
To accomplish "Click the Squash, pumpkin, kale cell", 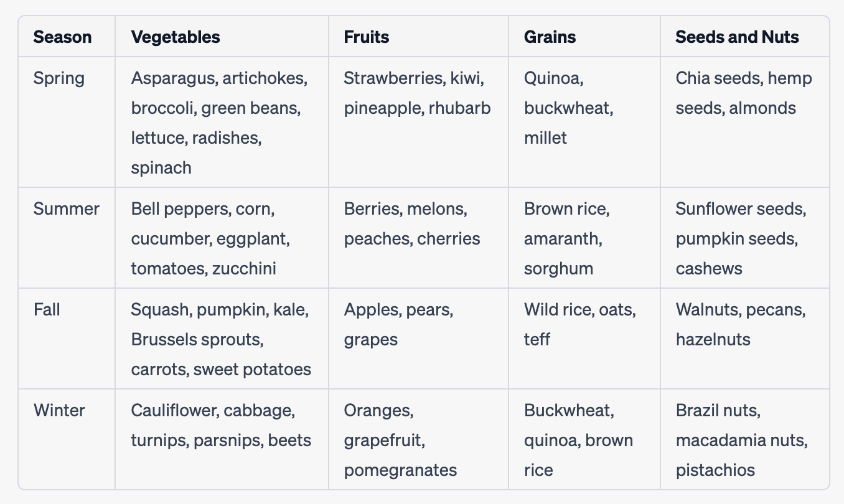I will (220, 339).
